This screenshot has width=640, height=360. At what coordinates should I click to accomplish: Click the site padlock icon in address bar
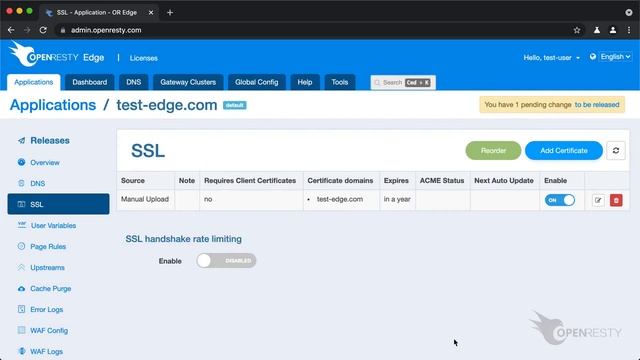point(63,30)
